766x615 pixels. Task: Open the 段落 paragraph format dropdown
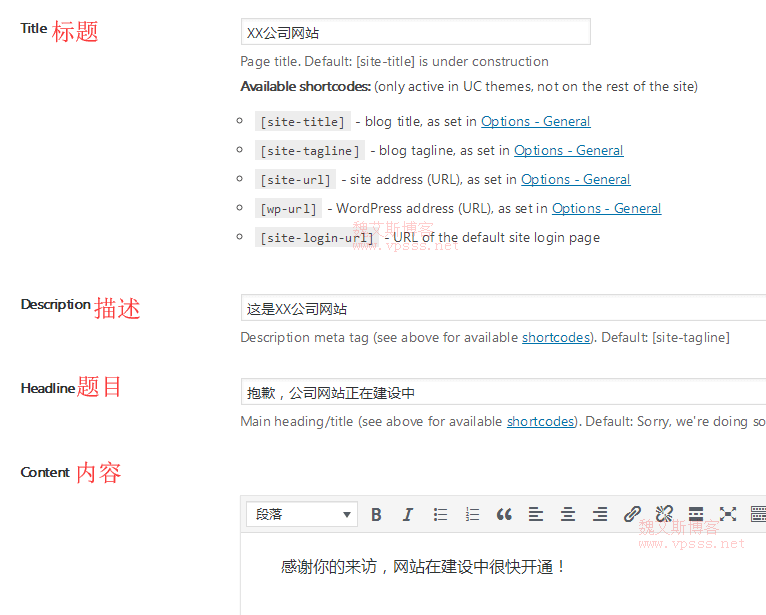coord(302,514)
